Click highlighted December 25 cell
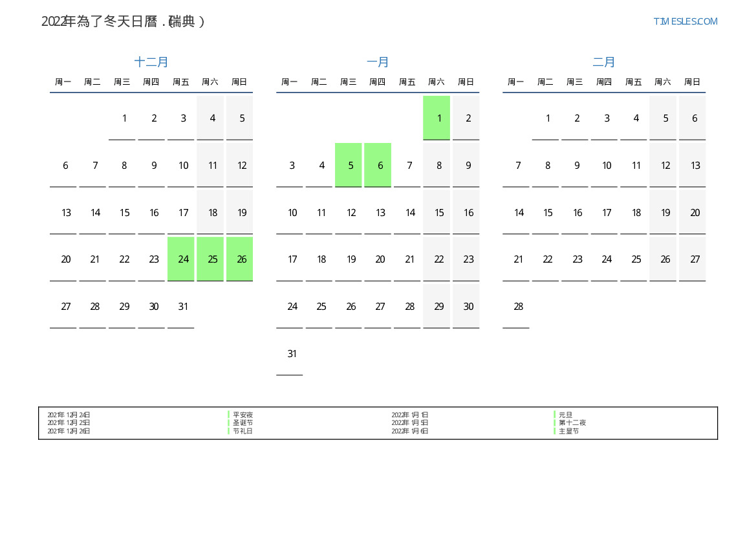This screenshot has height=535, width=756. click(x=210, y=259)
